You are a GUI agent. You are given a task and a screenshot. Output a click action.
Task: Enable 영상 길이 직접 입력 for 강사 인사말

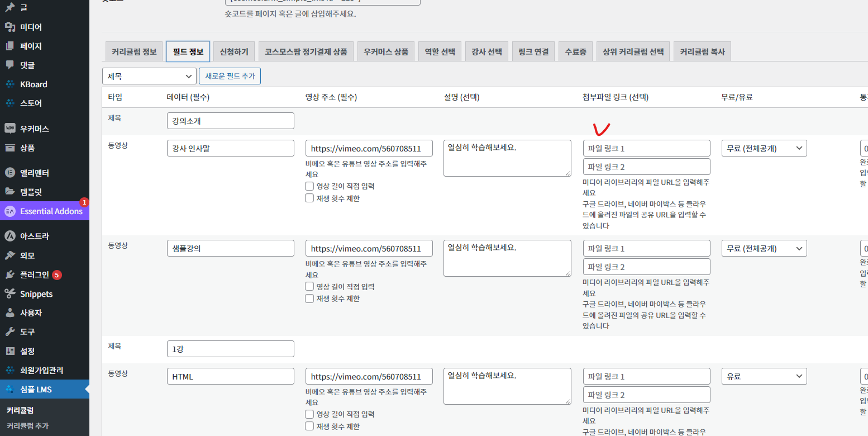[309, 186]
